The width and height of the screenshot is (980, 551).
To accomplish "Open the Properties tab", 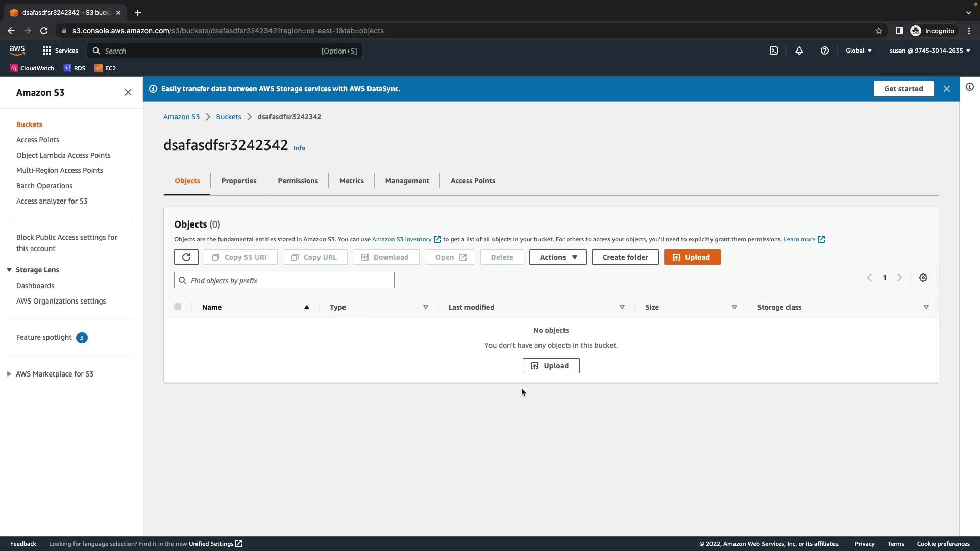I will [239, 181].
